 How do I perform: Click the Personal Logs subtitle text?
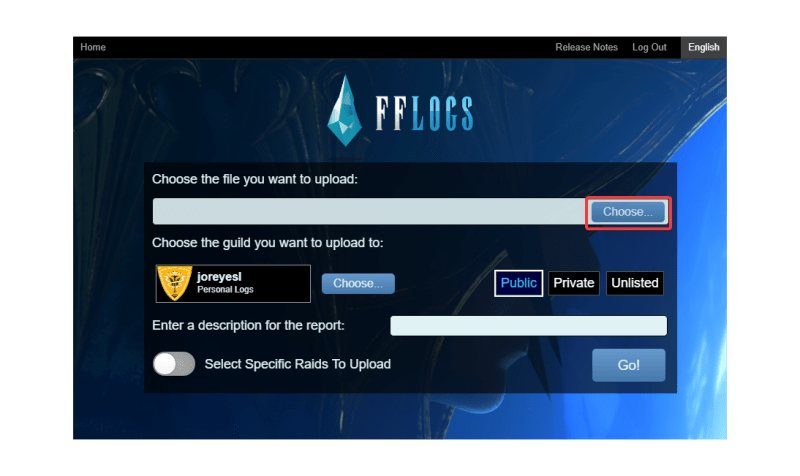coord(225,290)
